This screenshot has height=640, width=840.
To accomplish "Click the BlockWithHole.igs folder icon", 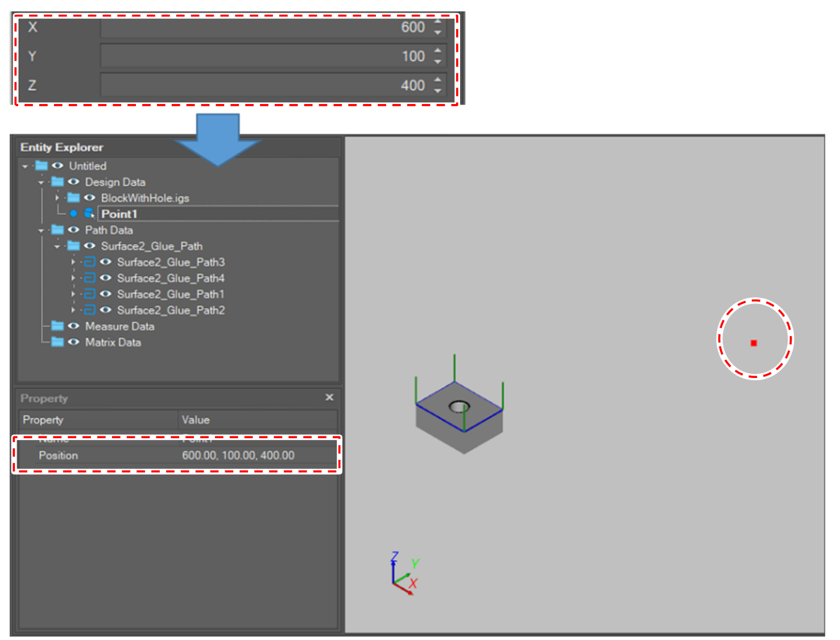I will point(73,197).
